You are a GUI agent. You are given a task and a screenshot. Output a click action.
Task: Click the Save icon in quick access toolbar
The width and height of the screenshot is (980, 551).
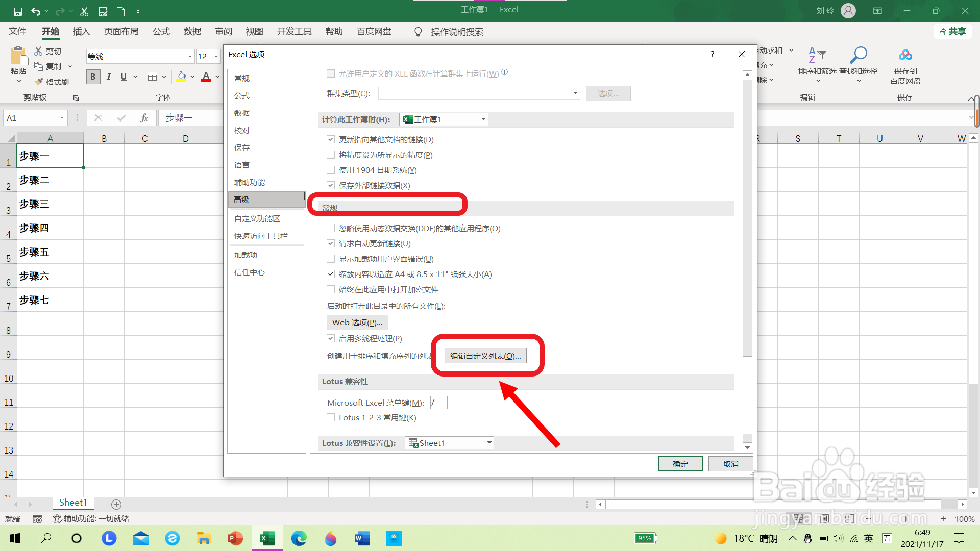[17, 11]
